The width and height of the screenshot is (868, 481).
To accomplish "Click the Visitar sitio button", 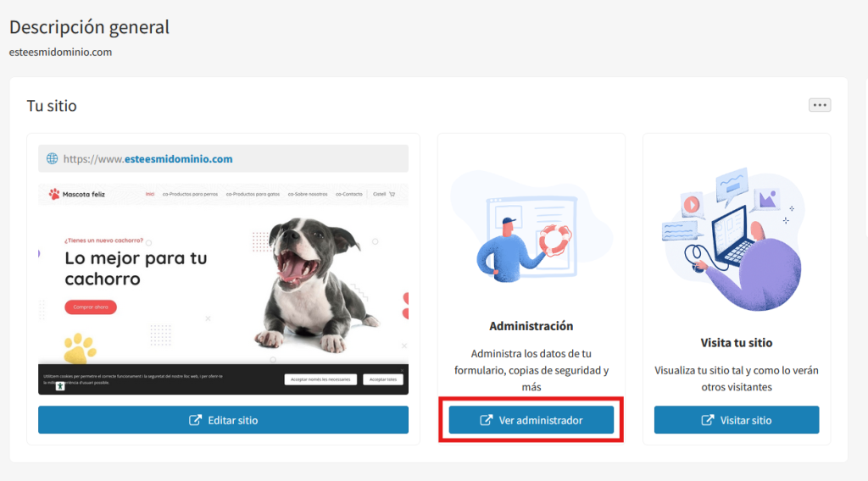I will (737, 420).
